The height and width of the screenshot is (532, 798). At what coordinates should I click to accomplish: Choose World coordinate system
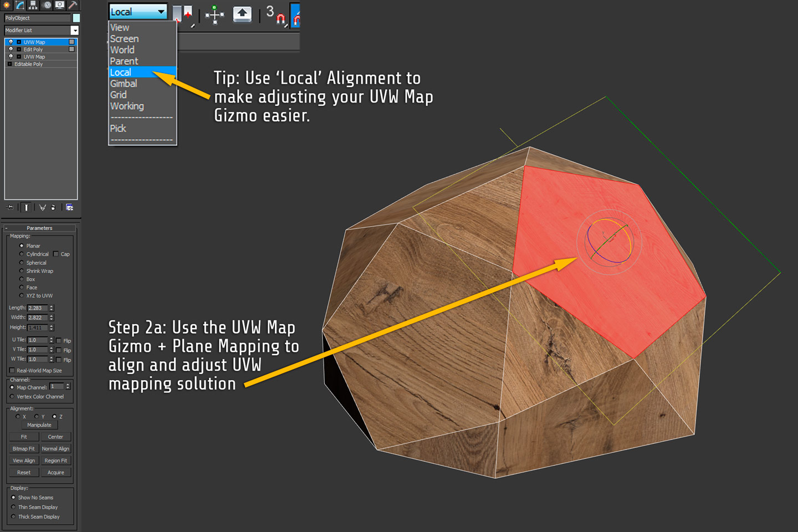(142, 50)
